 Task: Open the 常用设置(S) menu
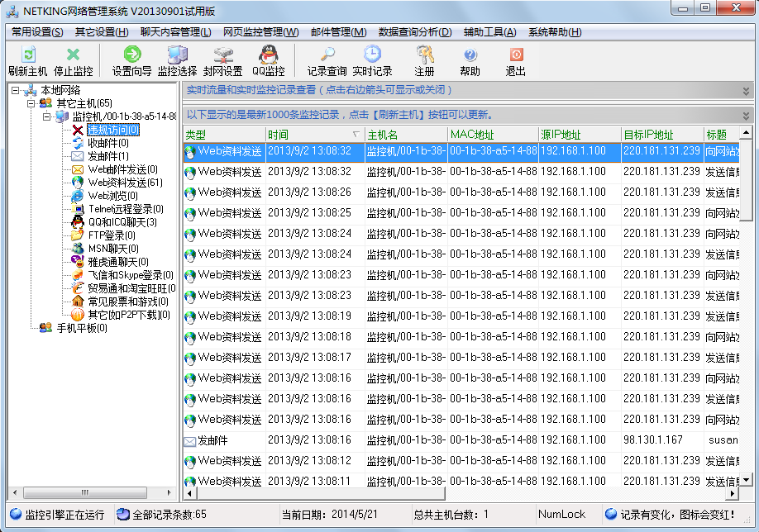(x=37, y=32)
